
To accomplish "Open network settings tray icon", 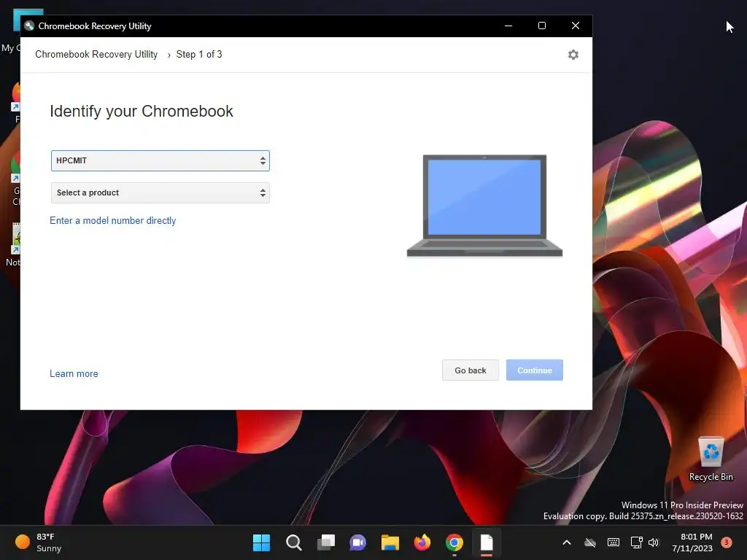I will (636, 542).
